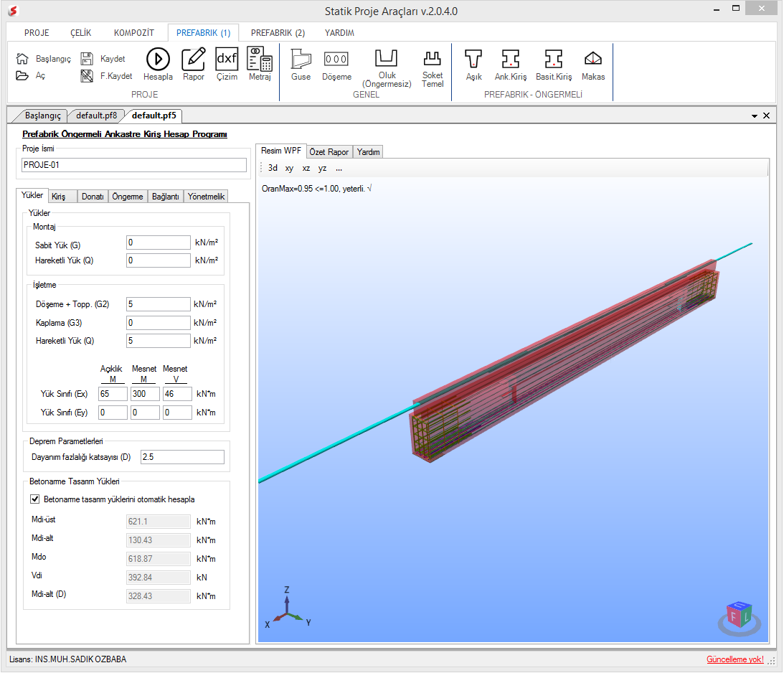This screenshot has width=784, height=673.
Task: Click the Mdi-üst value field
Action: (158, 522)
